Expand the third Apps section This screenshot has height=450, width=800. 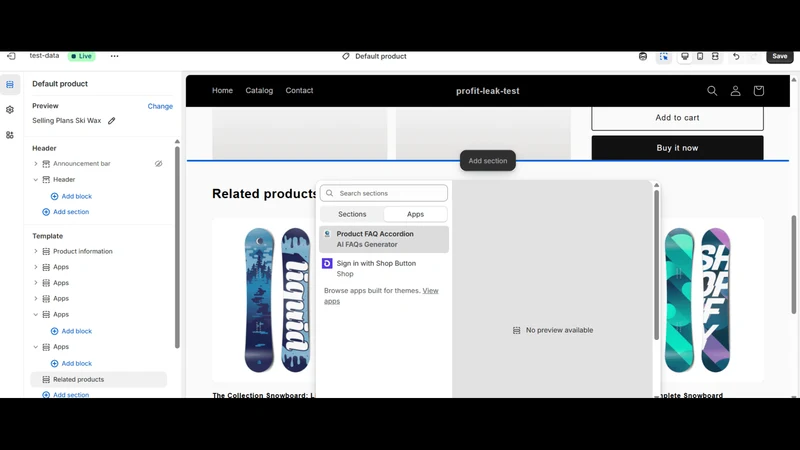(x=36, y=298)
